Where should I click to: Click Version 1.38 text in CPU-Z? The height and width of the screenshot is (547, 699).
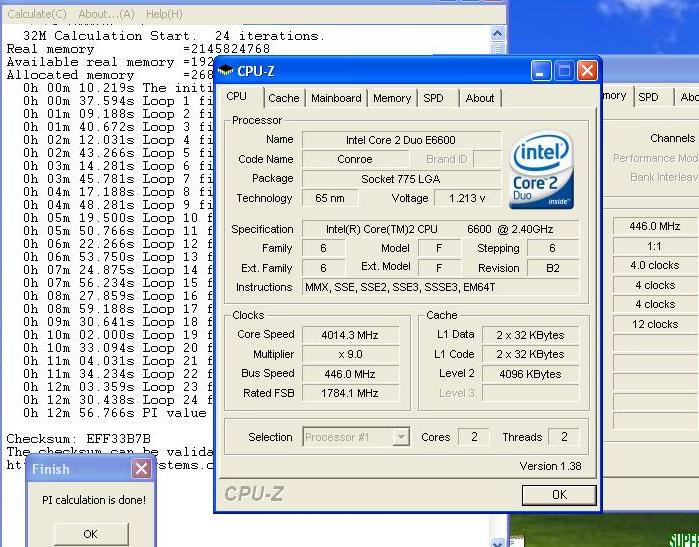(x=551, y=466)
